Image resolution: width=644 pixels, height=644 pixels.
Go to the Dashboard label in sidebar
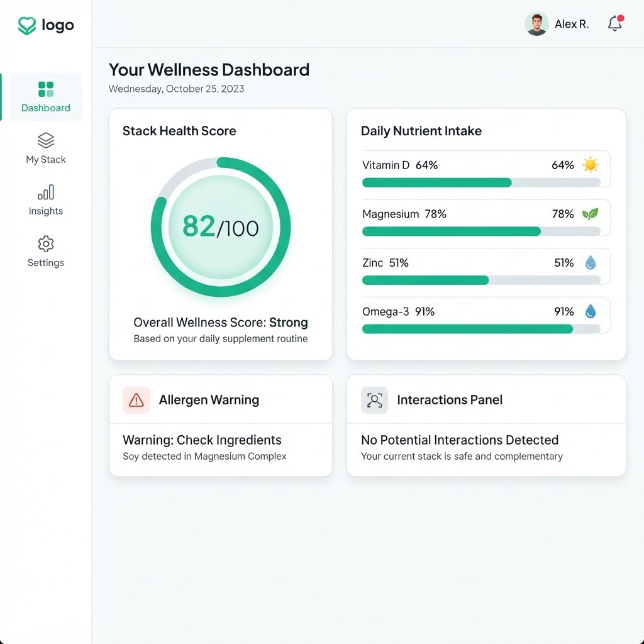[x=46, y=108]
